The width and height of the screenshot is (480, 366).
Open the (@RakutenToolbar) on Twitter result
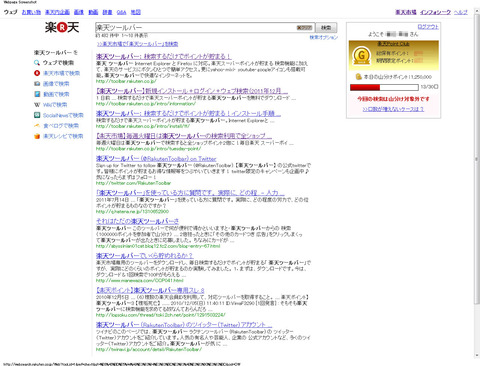point(156,159)
